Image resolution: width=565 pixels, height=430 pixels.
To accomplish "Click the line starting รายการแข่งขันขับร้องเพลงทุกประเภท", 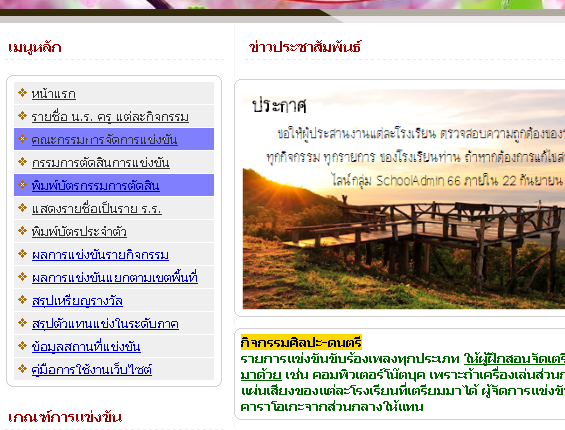I will click(402, 359).
